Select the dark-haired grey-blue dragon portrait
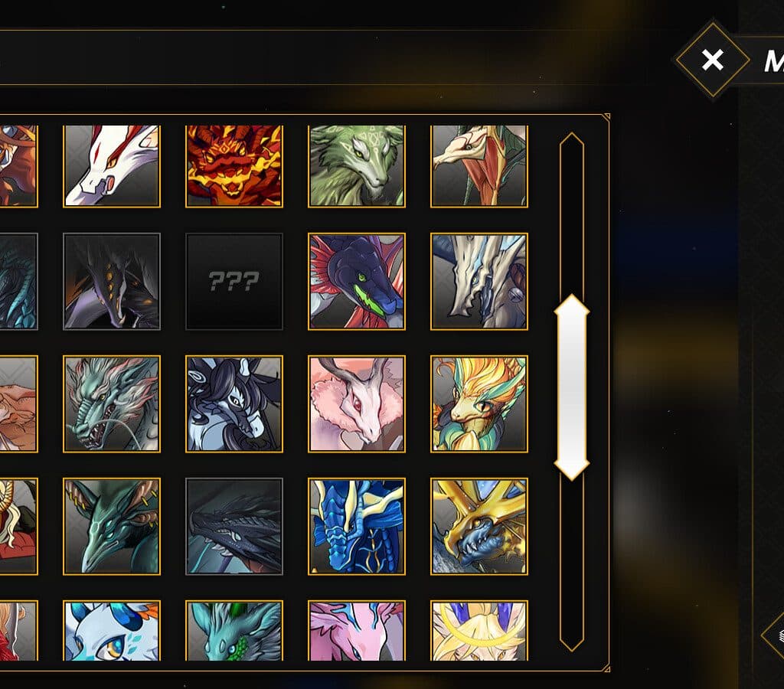The image size is (784, 689). pos(234,404)
